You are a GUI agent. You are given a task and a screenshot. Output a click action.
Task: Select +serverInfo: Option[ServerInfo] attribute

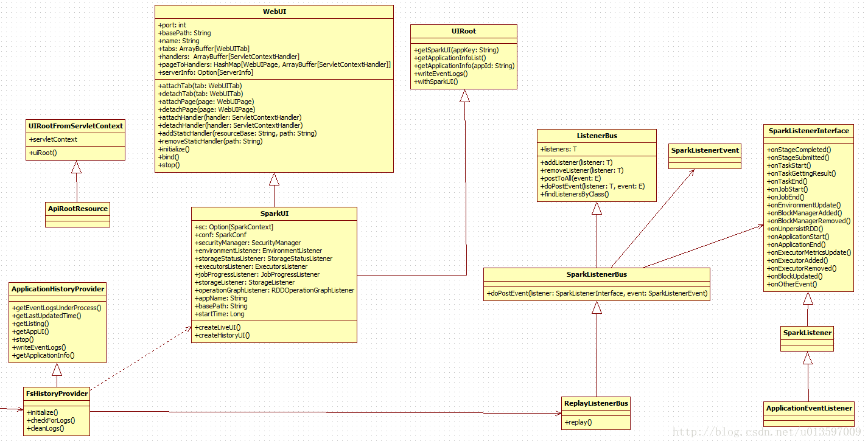[x=206, y=72]
